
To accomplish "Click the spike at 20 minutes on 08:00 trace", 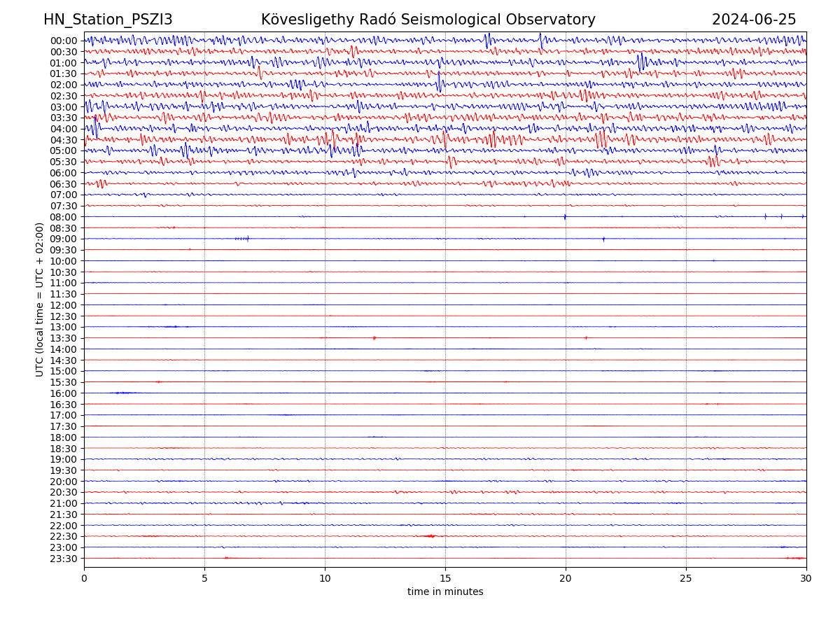I will tap(565, 217).
